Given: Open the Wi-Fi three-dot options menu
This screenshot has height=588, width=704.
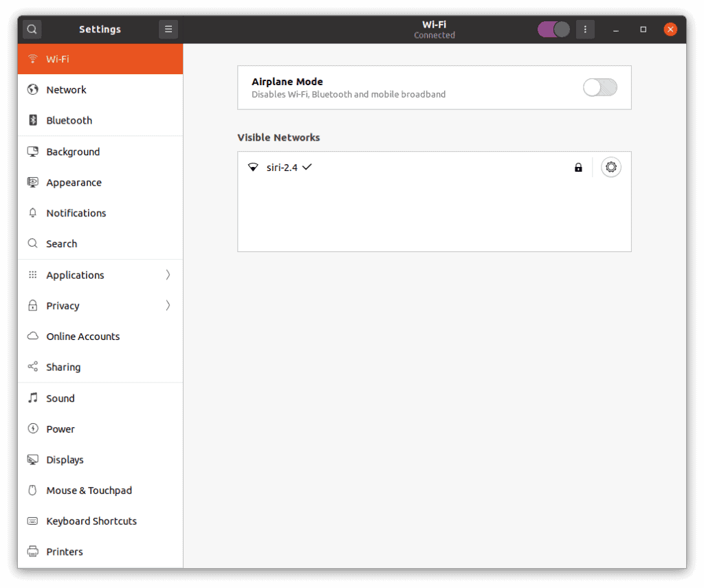Looking at the screenshot, I should (585, 29).
